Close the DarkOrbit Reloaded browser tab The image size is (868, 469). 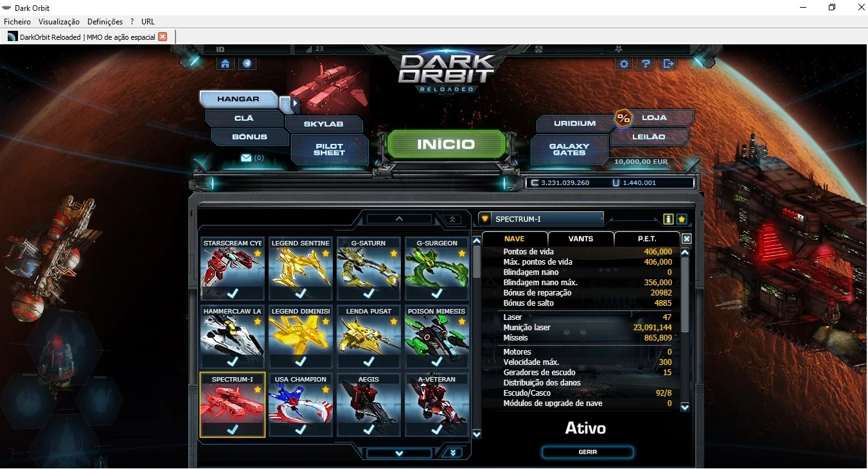163,37
